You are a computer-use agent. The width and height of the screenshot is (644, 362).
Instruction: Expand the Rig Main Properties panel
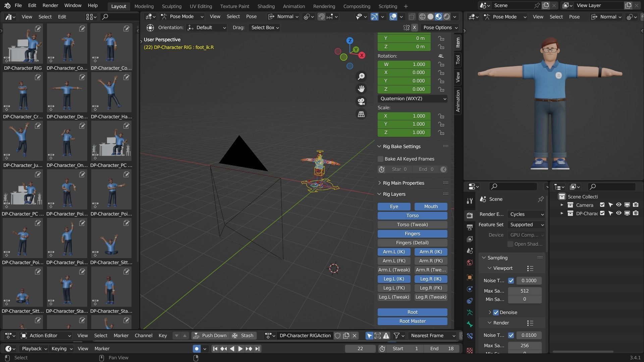[403, 183]
